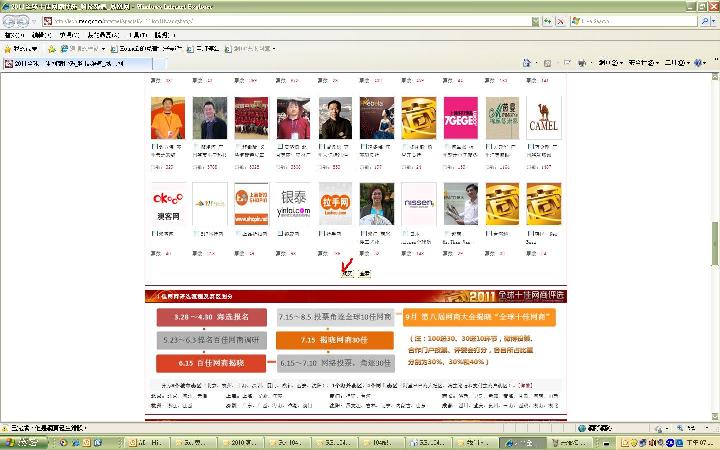Click the Feeds icon in command bar
Screen dimensions: 720x450
click(x=547, y=63)
